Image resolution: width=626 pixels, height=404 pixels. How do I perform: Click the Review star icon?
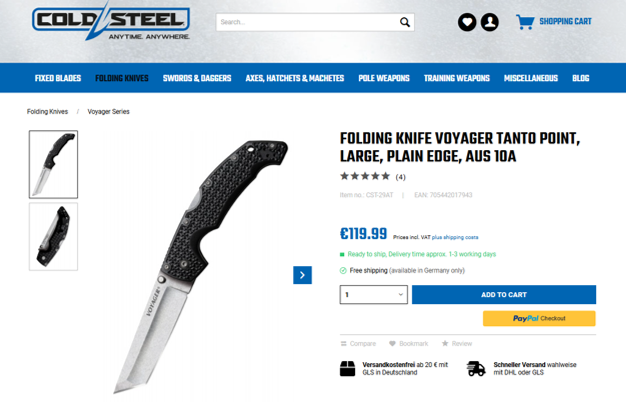tap(445, 343)
